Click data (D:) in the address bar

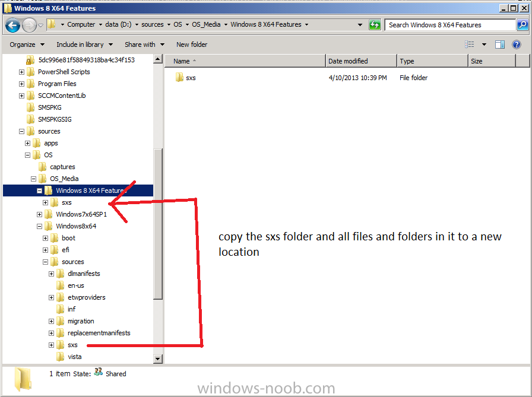[118, 24]
